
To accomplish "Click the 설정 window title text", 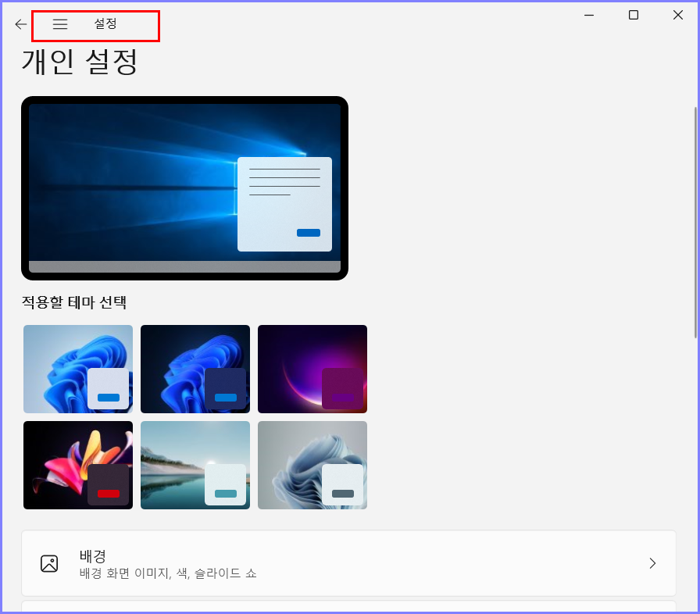I will [x=105, y=23].
